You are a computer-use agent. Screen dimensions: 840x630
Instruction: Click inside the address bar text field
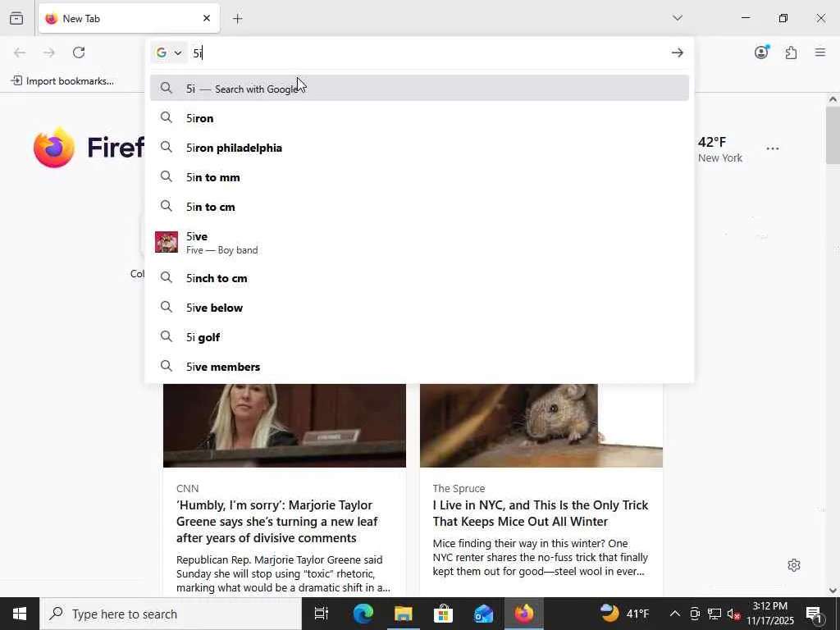click(428, 52)
